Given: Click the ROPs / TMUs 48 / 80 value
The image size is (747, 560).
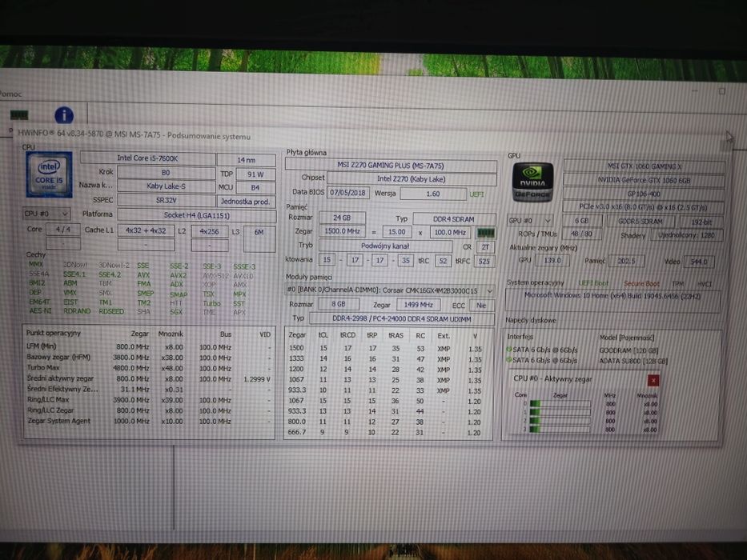Looking at the screenshot, I should pyautogui.click(x=581, y=234).
